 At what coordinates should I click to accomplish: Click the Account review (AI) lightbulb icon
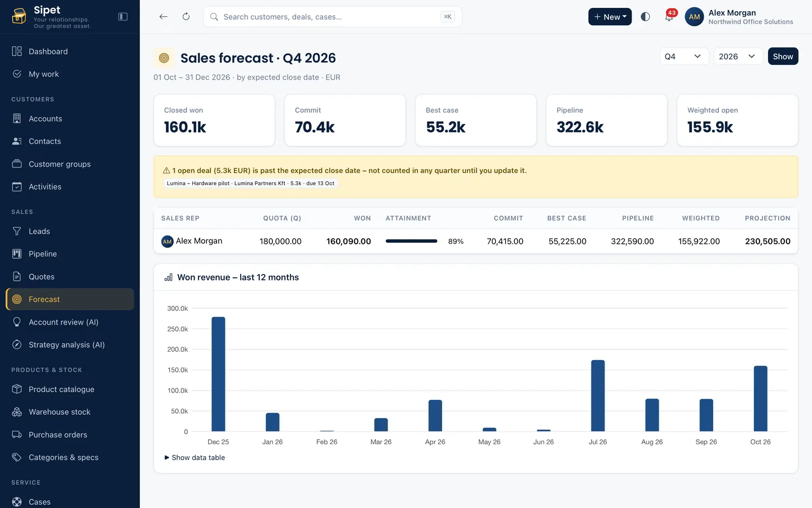click(17, 322)
